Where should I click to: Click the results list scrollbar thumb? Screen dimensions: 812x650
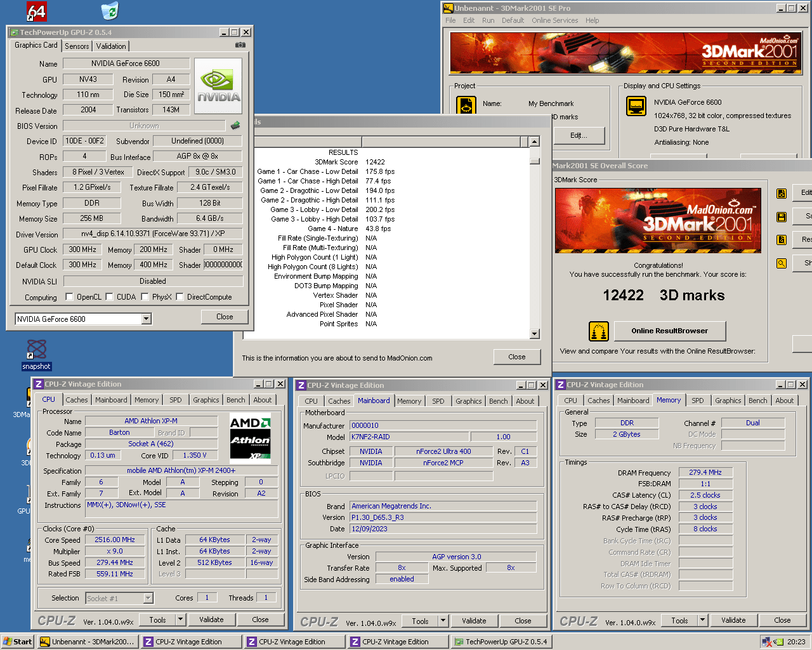[x=534, y=161]
